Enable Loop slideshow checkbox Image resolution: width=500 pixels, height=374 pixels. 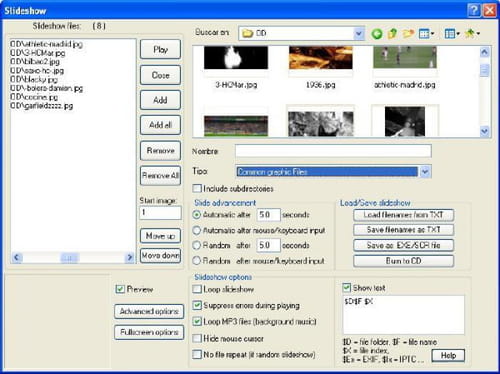point(197,289)
